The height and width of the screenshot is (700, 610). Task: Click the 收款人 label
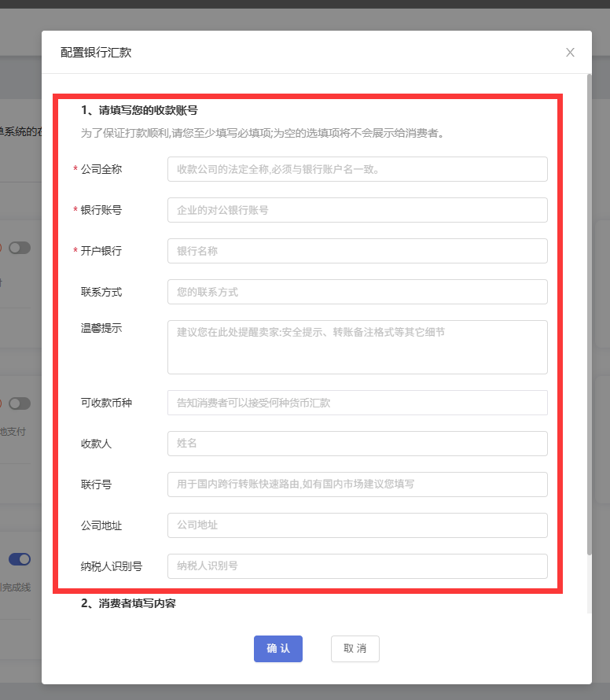click(x=96, y=444)
